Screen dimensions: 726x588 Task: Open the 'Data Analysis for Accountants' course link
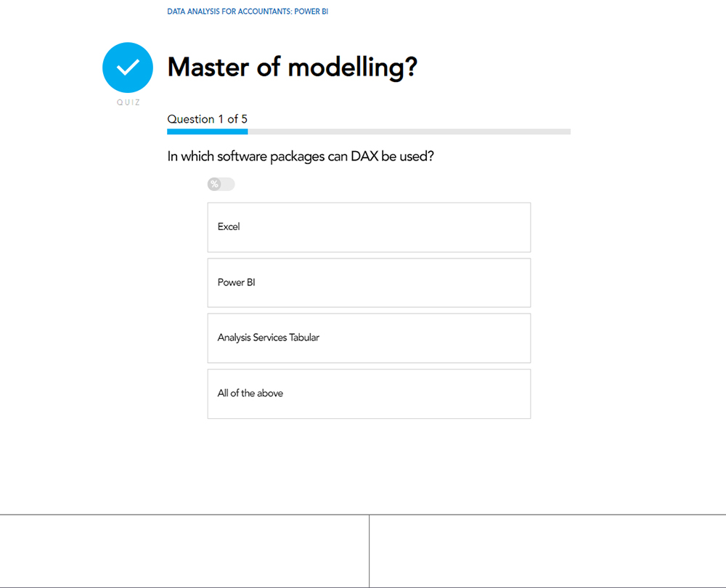tap(229, 12)
